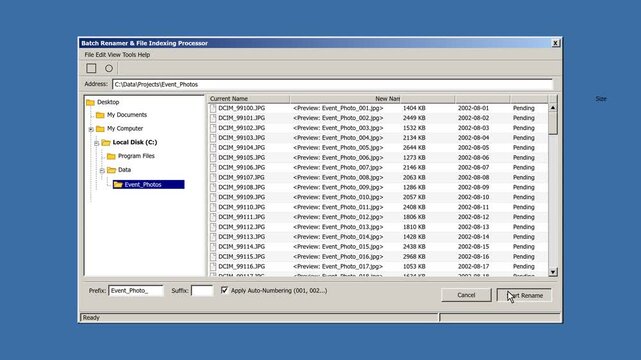Click the Suffix input field
641x360 pixels.
click(202, 291)
